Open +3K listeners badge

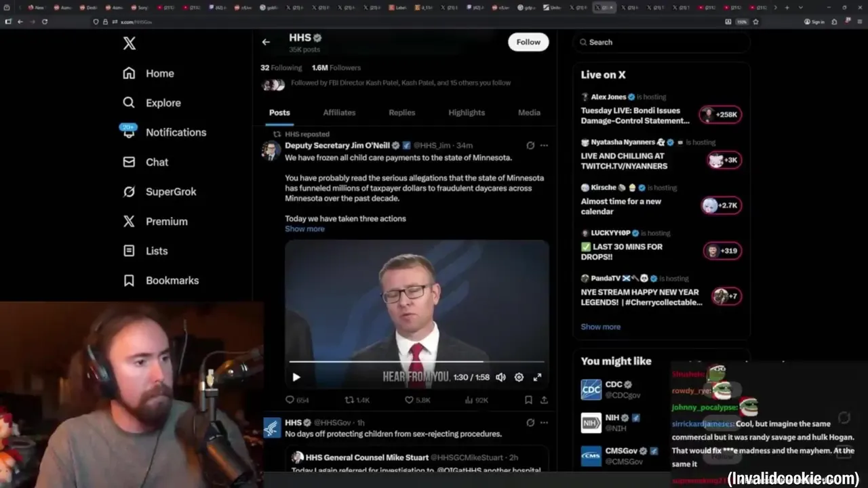click(x=724, y=160)
